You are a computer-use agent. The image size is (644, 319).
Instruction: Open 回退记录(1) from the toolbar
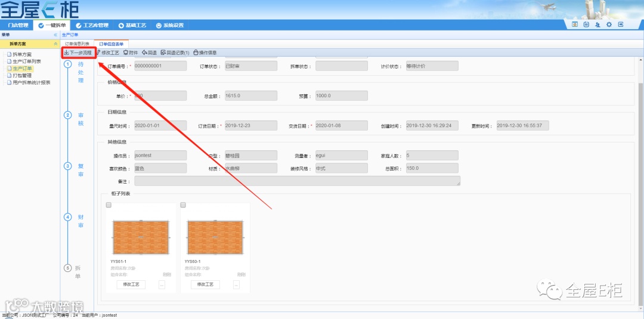click(x=175, y=52)
